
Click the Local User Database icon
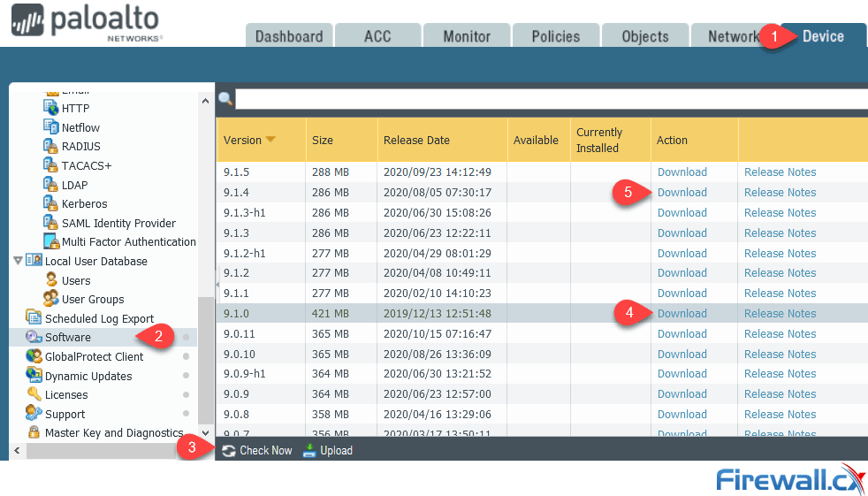(x=34, y=261)
